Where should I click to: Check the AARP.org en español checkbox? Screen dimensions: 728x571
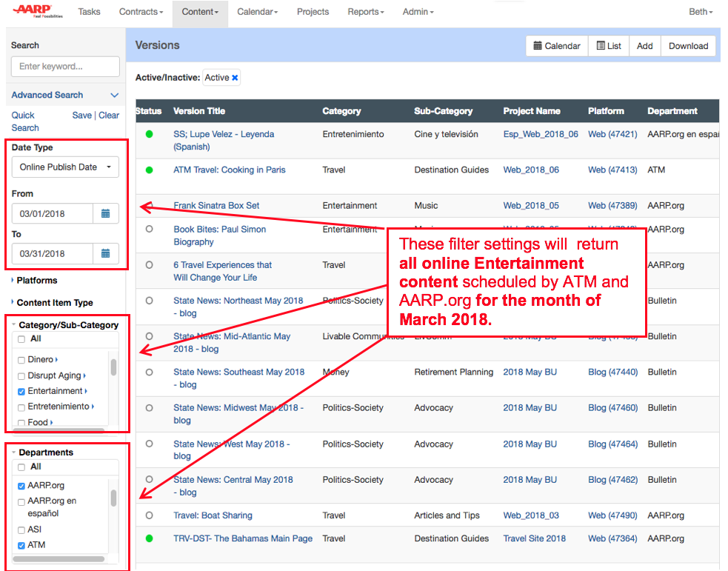[21, 502]
